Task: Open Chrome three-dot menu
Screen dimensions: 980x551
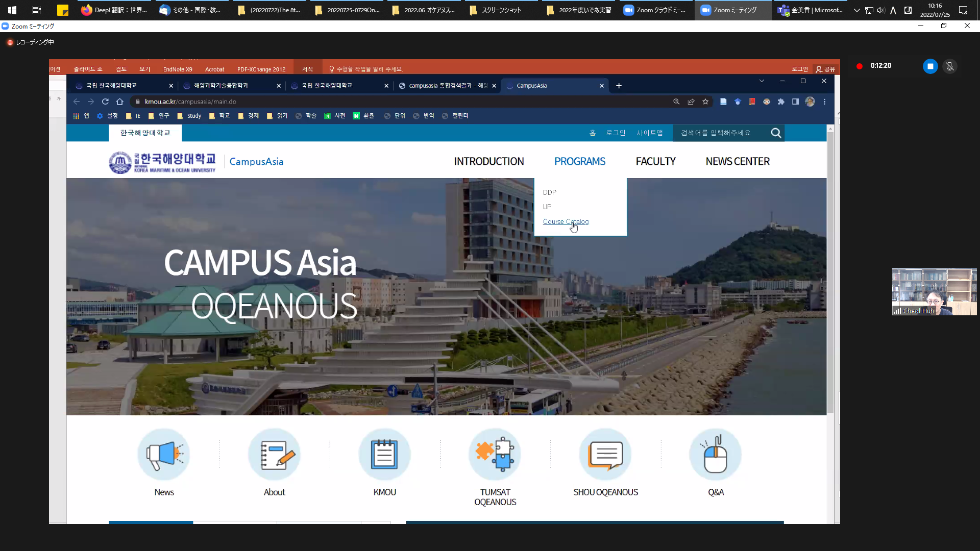Action: 824,102
